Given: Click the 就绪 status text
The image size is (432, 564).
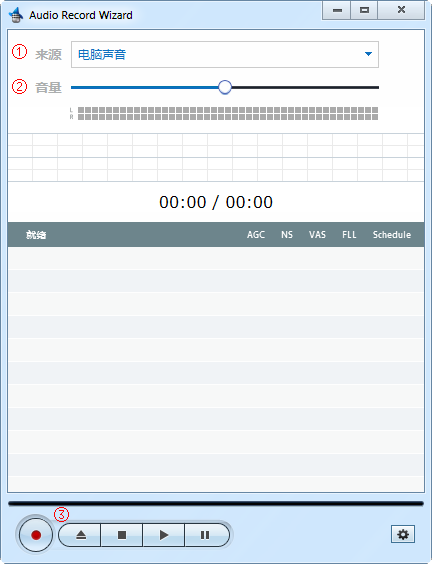Looking at the screenshot, I should (x=36, y=235).
